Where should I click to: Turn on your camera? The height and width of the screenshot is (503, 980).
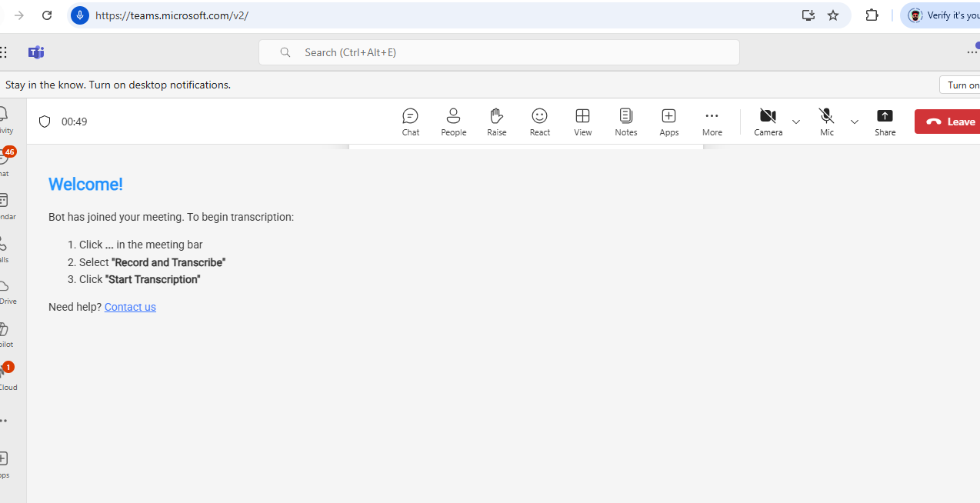pos(767,121)
